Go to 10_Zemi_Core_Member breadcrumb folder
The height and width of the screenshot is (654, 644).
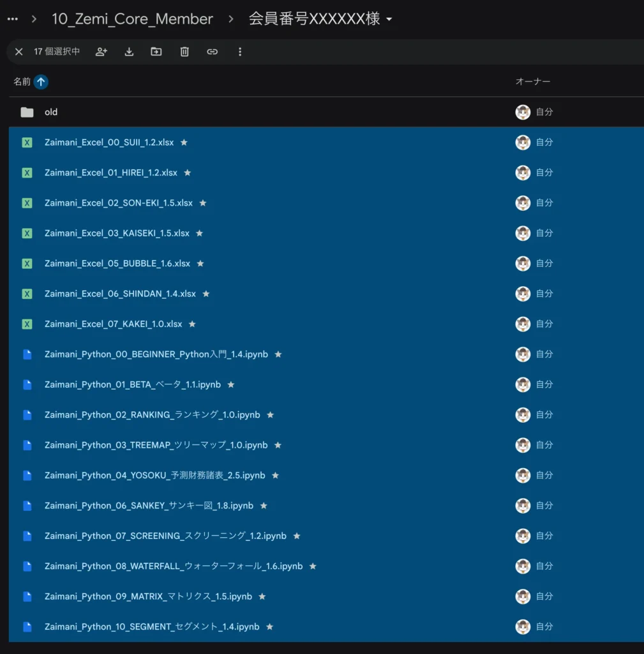click(132, 19)
